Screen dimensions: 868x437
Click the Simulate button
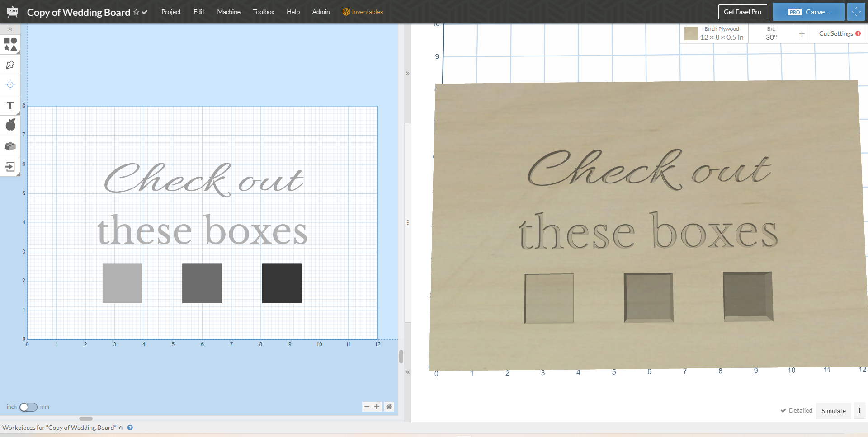(x=833, y=411)
